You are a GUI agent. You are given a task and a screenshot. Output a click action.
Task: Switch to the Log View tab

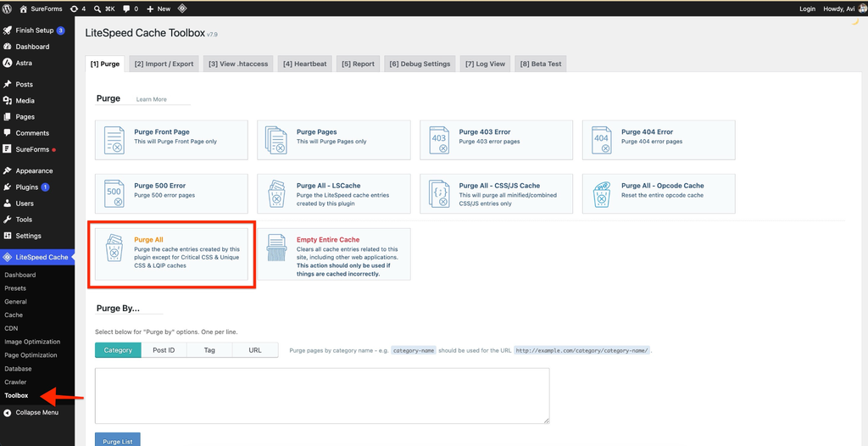point(485,64)
